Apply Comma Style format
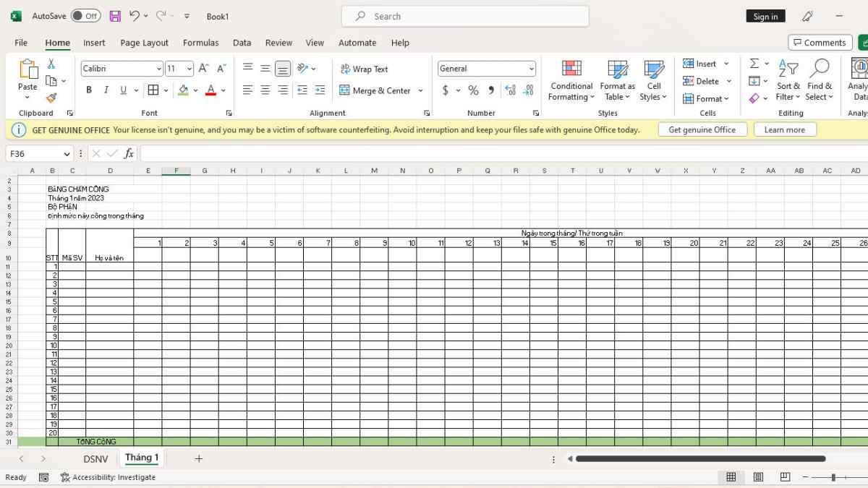The height and width of the screenshot is (488, 868). click(x=491, y=90)
